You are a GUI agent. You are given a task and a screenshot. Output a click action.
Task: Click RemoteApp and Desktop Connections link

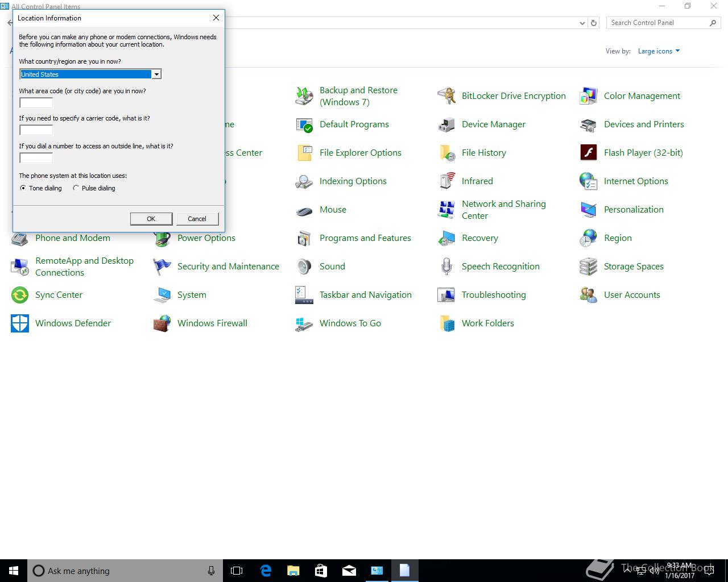click(x=84, y=267)
